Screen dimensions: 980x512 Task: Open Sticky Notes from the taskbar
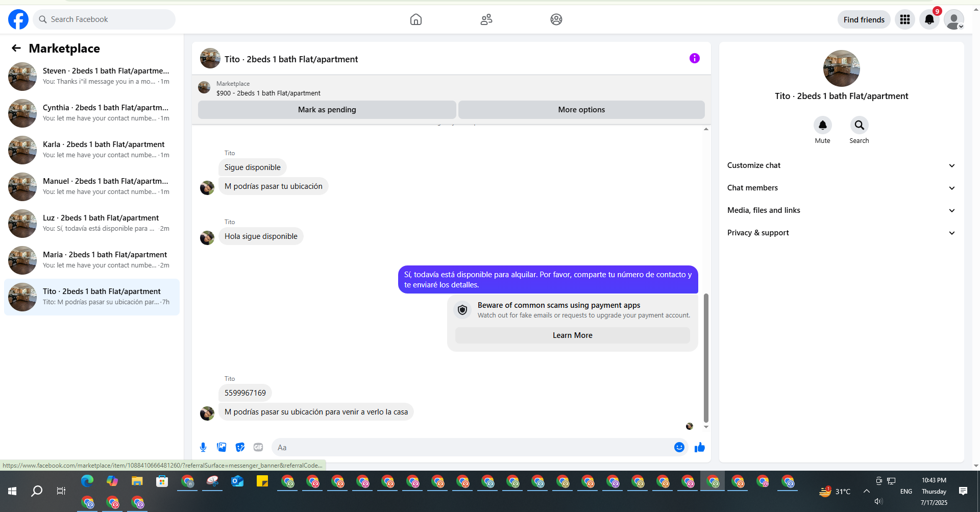[x=262, y=481]
